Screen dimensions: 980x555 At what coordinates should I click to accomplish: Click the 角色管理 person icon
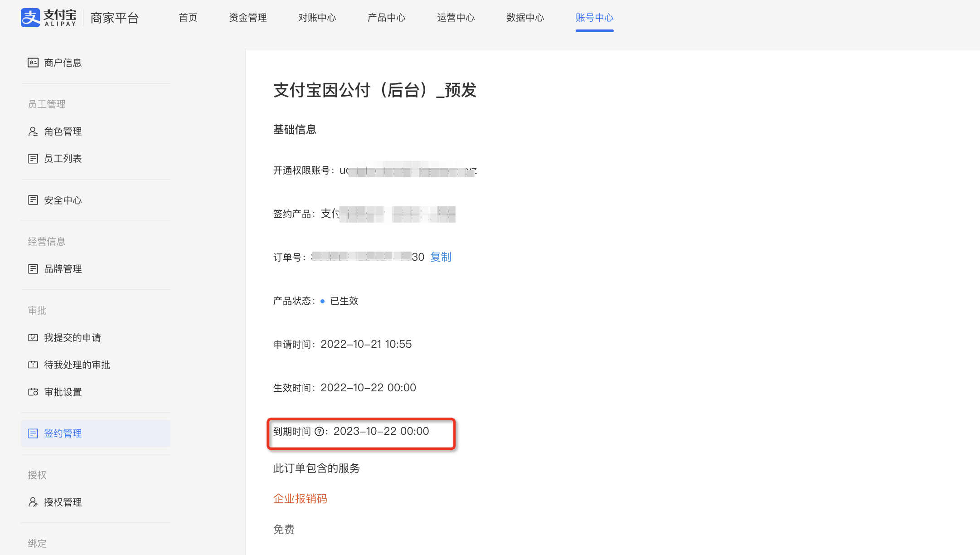[x=33, y=131]
